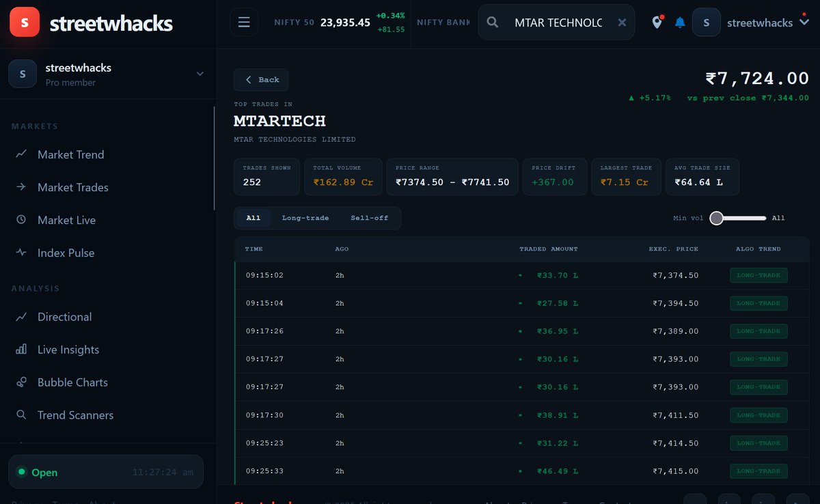Expand the sidebar account chevron
The width and height of the screenshot is (820, 504).
tap(200, 74)
